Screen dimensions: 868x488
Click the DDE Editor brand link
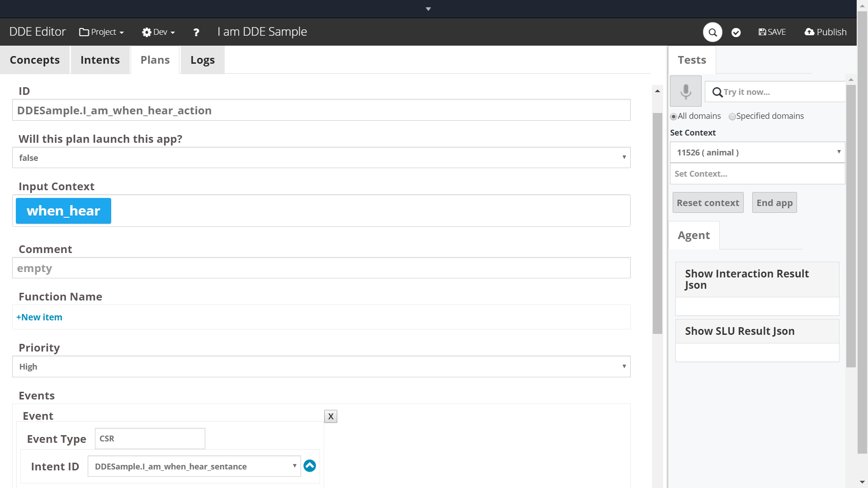click(38, 32)
